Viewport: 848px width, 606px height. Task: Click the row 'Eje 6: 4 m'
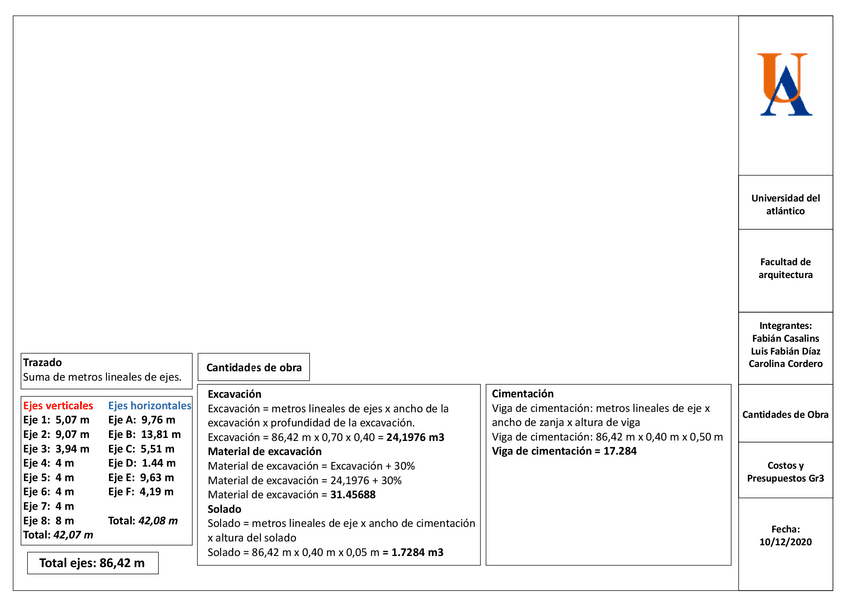(49, 492)
